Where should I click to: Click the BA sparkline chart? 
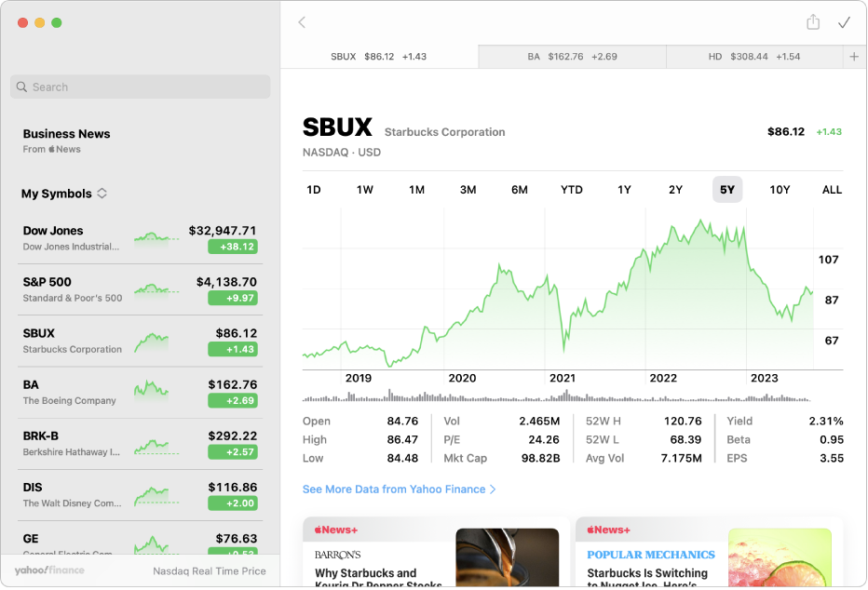(151, 390)
